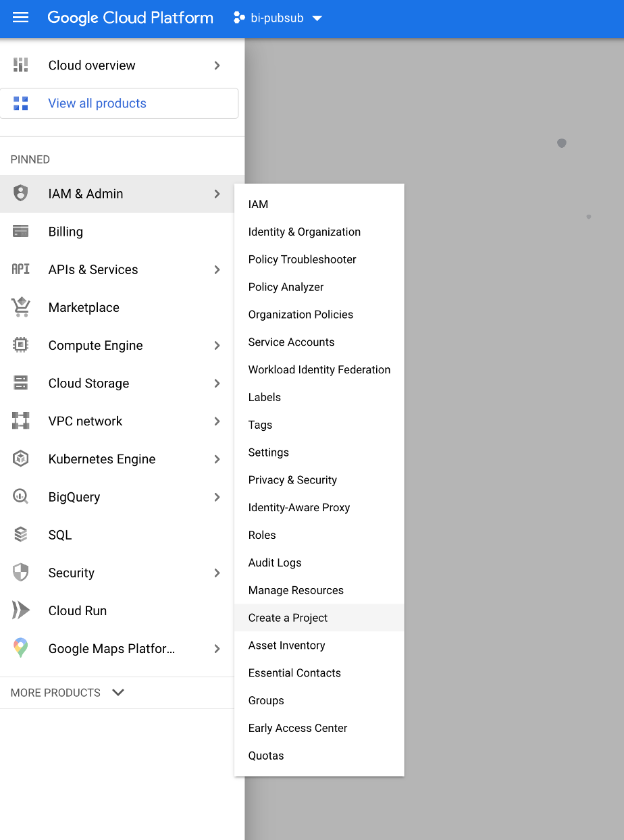Click the View all products grid icon
Screen dimensions: 624x840
click(21, 103)
